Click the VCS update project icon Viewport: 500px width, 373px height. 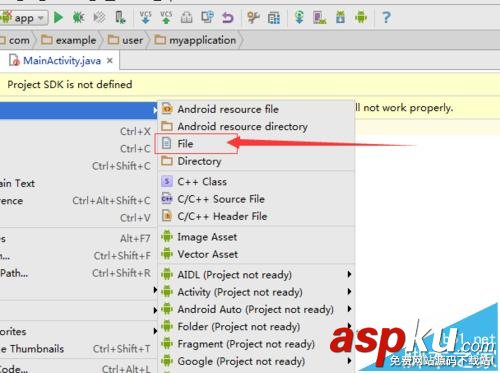[x=145, y=17]
